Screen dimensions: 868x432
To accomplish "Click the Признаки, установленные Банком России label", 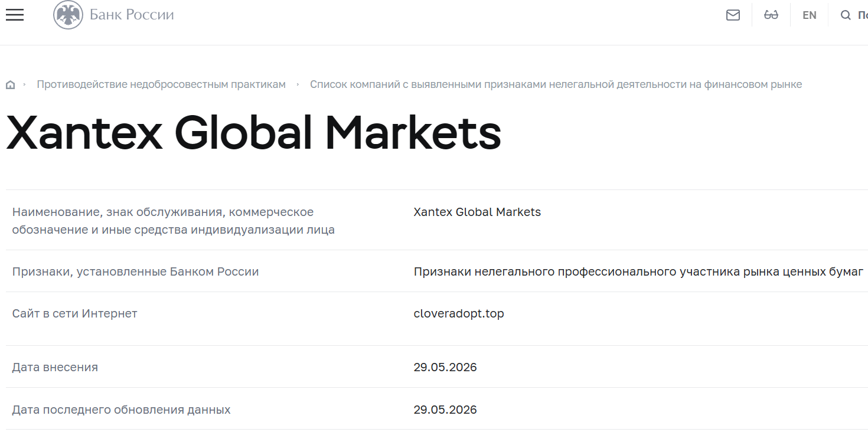I will coord(135,271).
